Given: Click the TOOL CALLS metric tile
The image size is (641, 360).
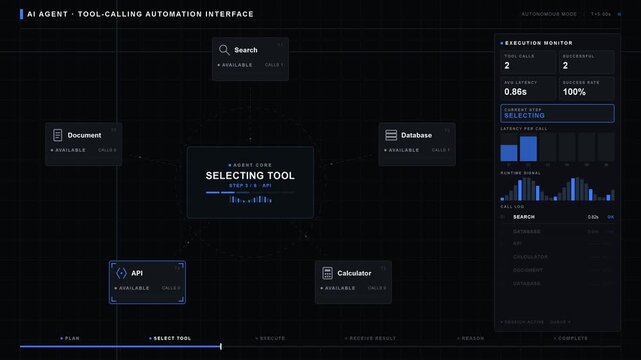Looking at the screenshot, I should 528,62.
